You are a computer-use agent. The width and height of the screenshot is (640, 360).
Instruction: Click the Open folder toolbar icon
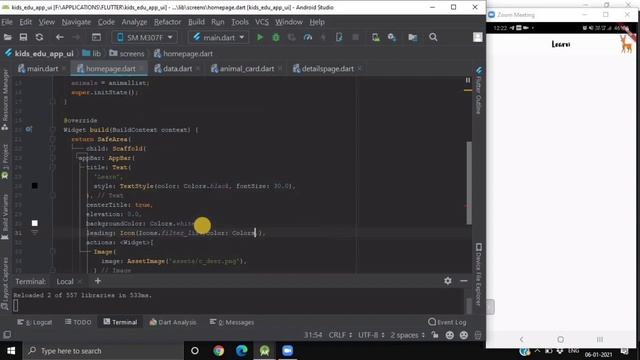pyautogui.click(x=7, y=37)
